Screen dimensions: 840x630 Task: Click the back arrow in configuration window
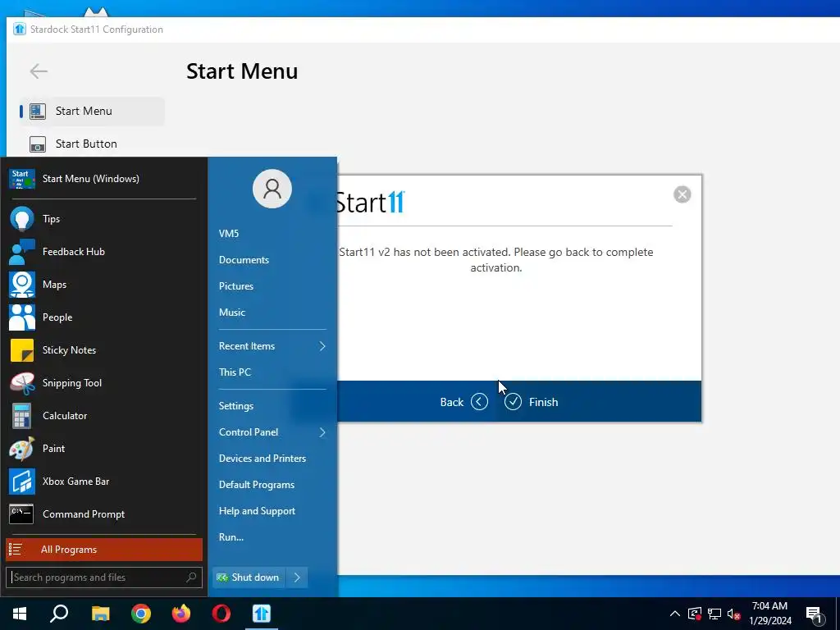[39, 71]
